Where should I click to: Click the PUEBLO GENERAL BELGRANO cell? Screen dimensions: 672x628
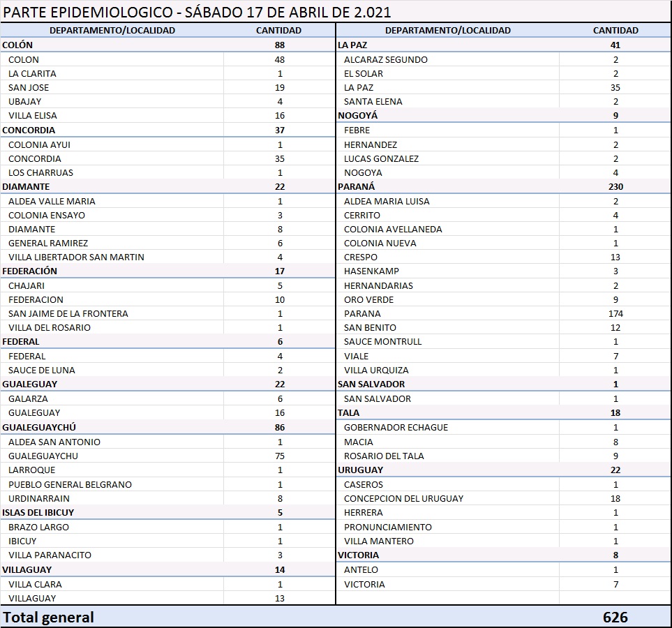(x=70, y=485)
